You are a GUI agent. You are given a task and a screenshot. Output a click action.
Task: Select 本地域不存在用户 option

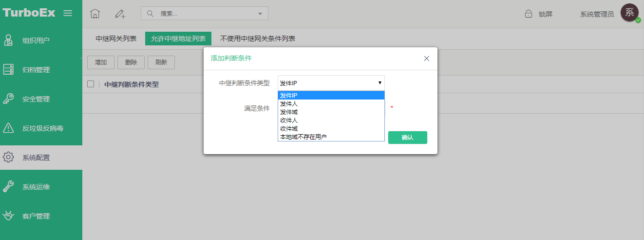pyautogui.click(x=331, y=137)
